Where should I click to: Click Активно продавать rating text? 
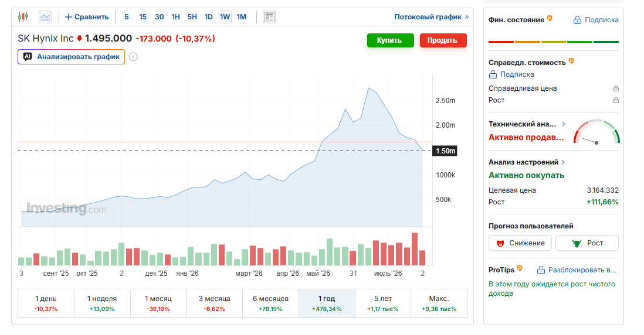[526, 138]
